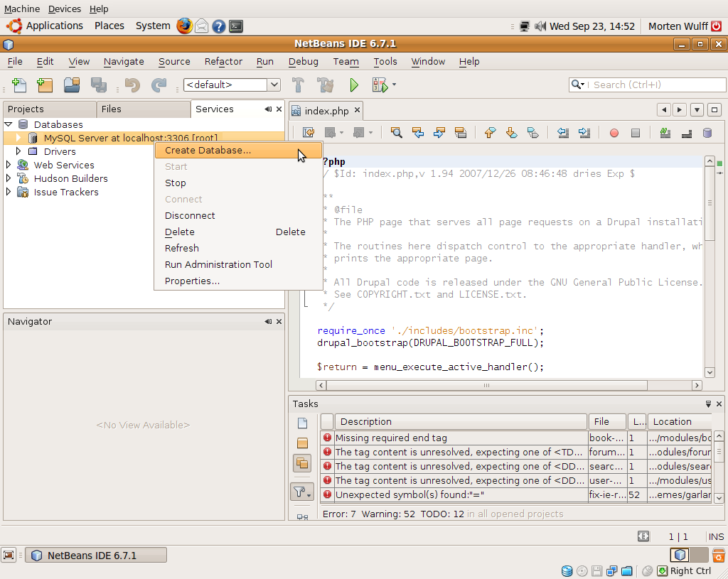Open the terminal launcher in top panel
The height and width of the screenshot is (579, 728).
(x=236, y=26)
